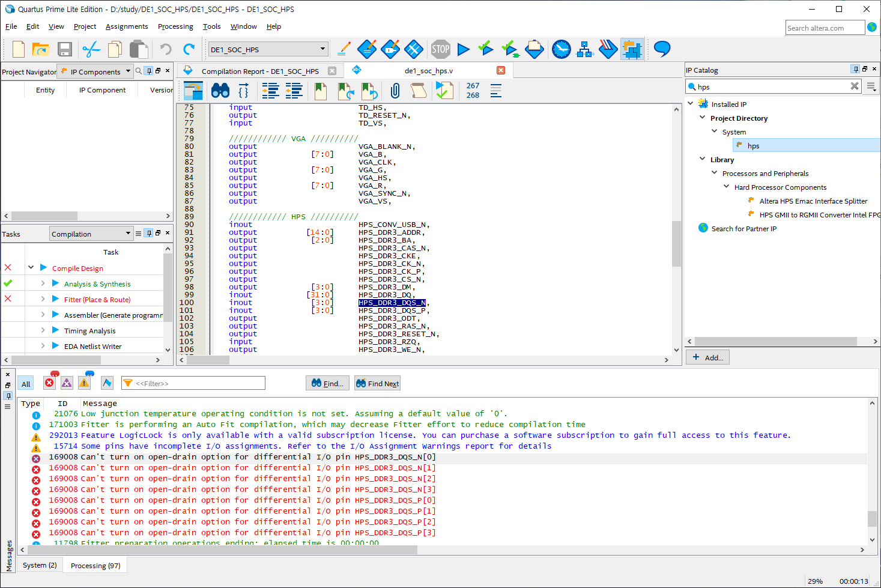
Task: Pin the Tasks panel
Action: (x=149, y=233)
